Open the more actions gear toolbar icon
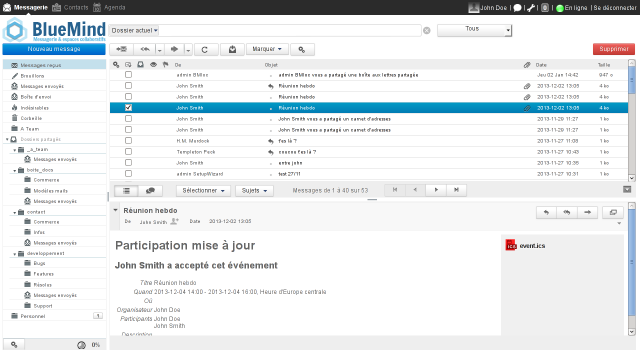The height and width of the screenshot is (360, 640). pyautogui.click(x=302, y=49)
